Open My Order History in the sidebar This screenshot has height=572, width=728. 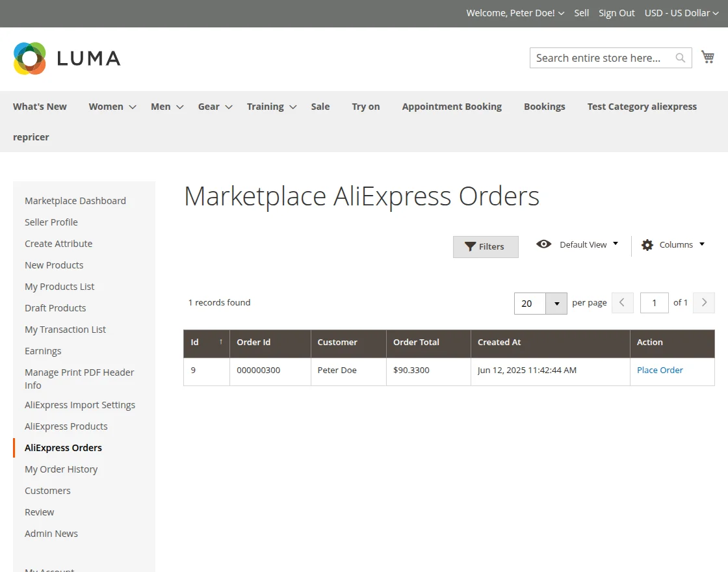(x=61, y=469)
